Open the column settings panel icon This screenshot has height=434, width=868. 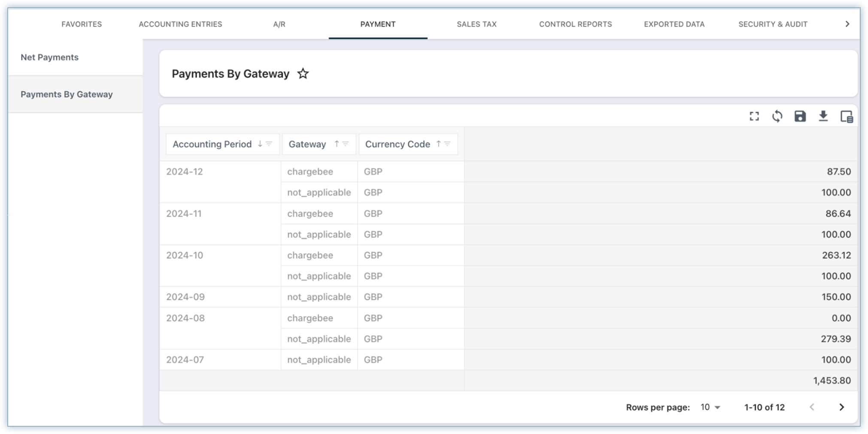(x=846, y=117)
